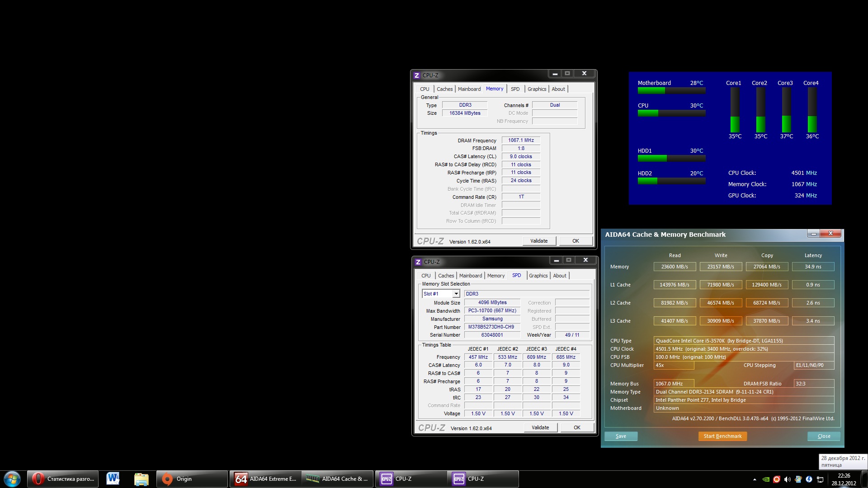Click Memory Bus field 1067.0 MHz
868x488 pixels.
coord(674,384)
